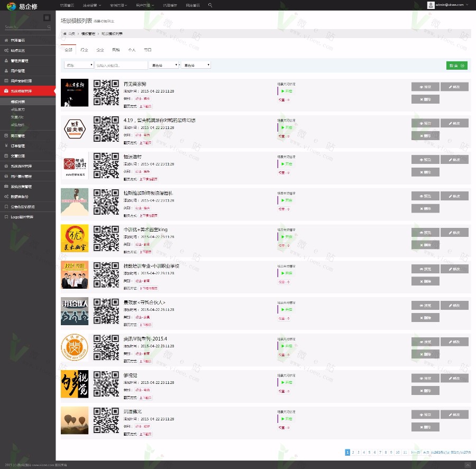
Task: Click the sidebar Search input field
Action: (x=26, y=27)
